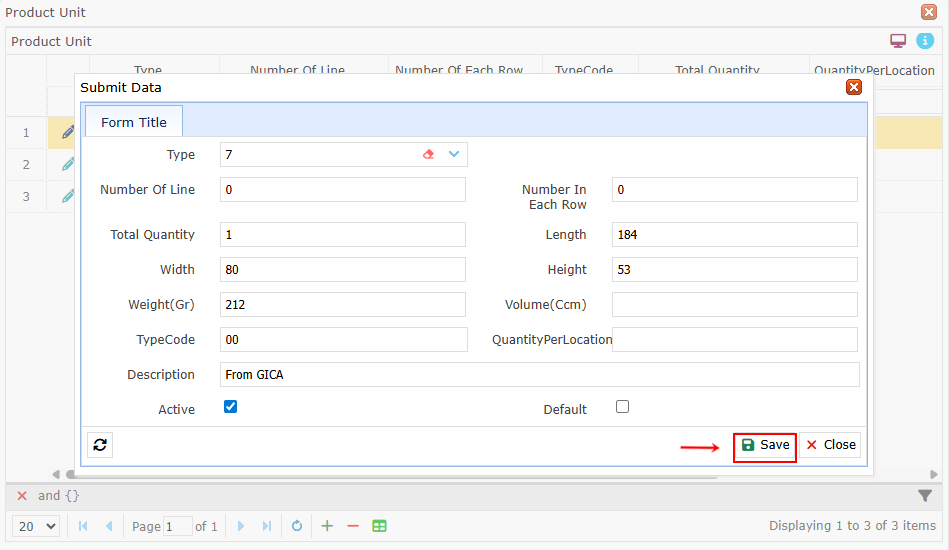Open the page size dropdown showing 20
This screenshot has width=949, height=550.
click(38, 526)
